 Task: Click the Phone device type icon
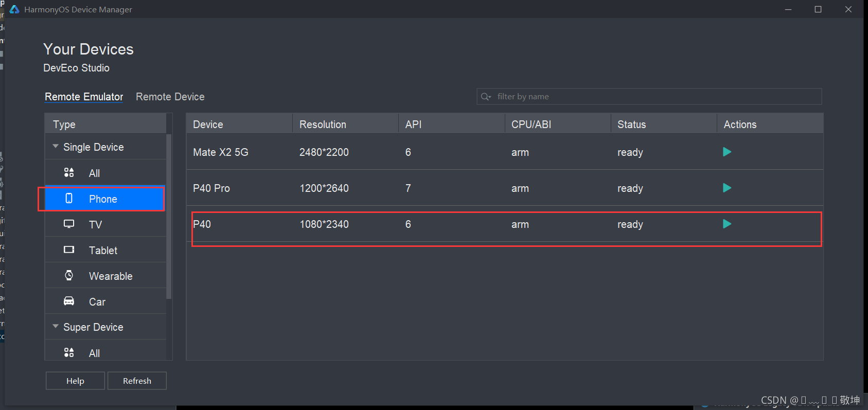click(69, 199)
